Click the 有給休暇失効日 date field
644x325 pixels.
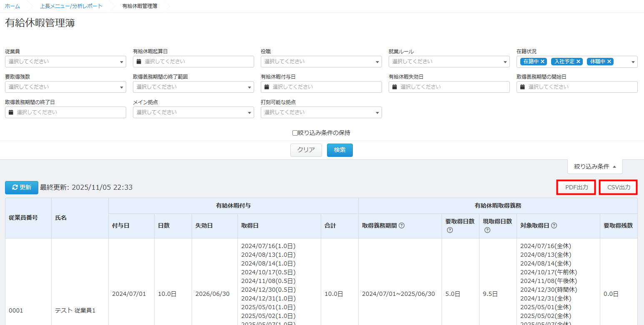pos(449,87)
